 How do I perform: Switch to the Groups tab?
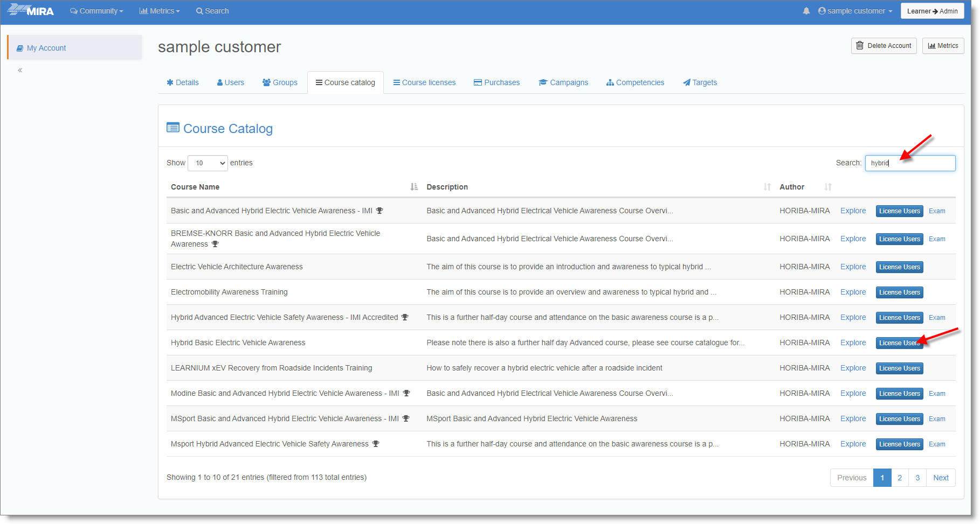[280, 82]
